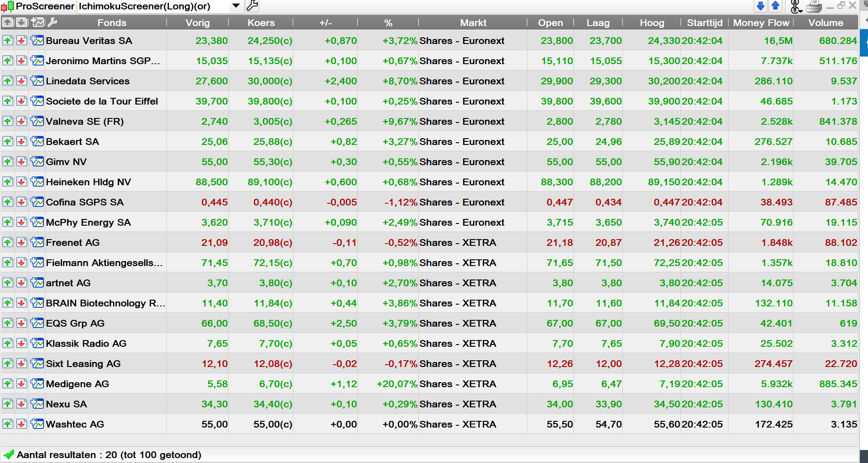Sort by the Fonds column header
This screenshot has height=463, width=868.
[112, 23]
